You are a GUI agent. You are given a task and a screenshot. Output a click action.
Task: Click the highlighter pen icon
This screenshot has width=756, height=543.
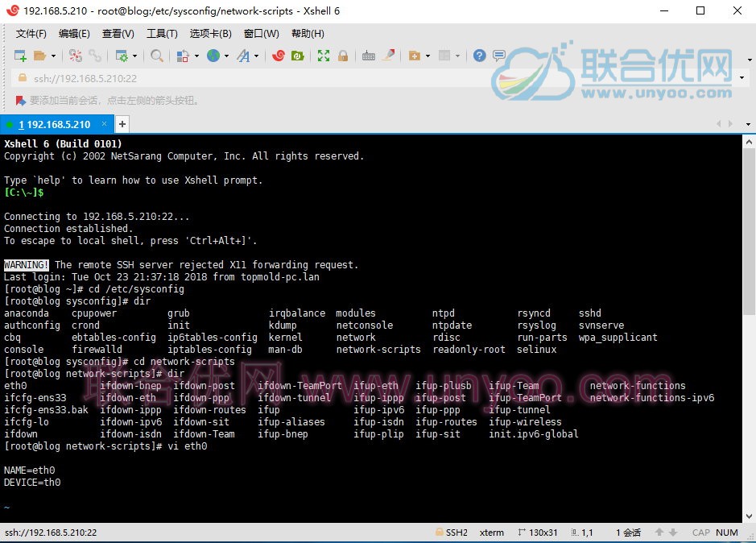click(x=388, y=56)
